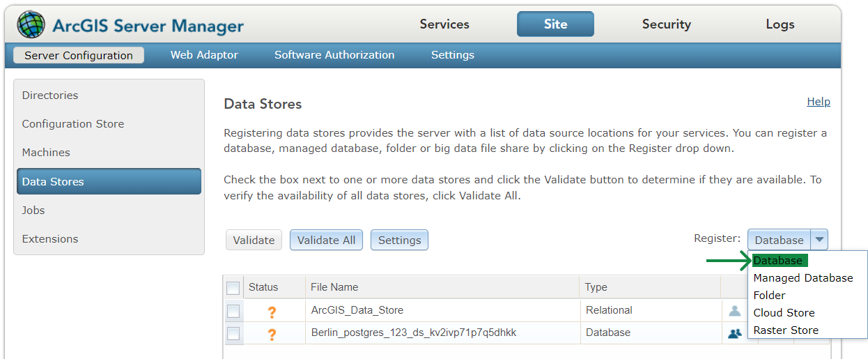Viewport: 868px width, 359px height.
Task: Check the box for Berlin_postgres data store
Action: click(233, 333)
